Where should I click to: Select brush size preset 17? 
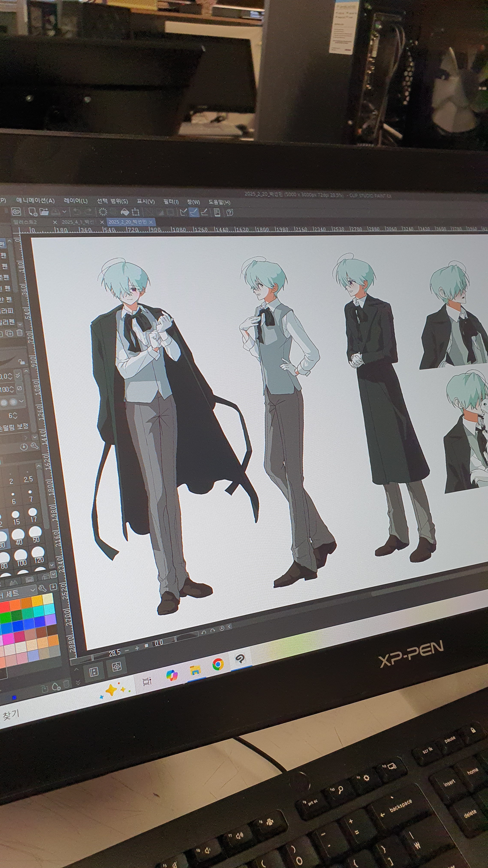pyautogui.click(x=33, y=516)
